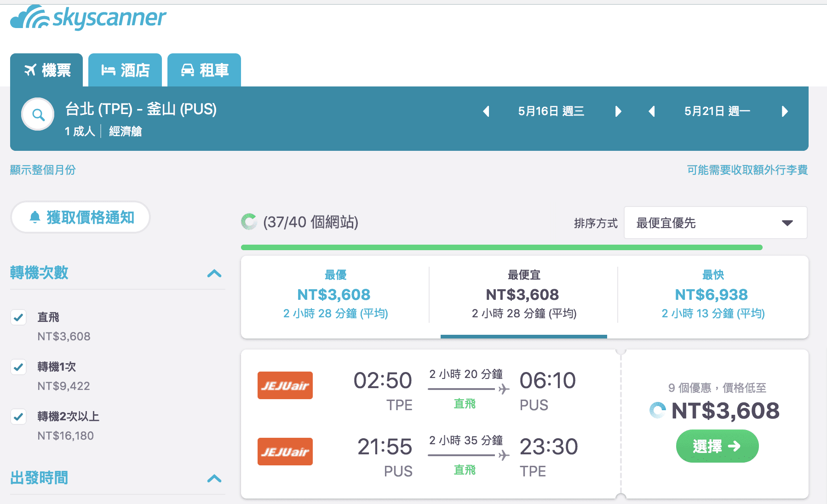Uncheck the 轉機2次以上 checkbox
This screenshot has width=827, height=504.
[x=18, y=417]
